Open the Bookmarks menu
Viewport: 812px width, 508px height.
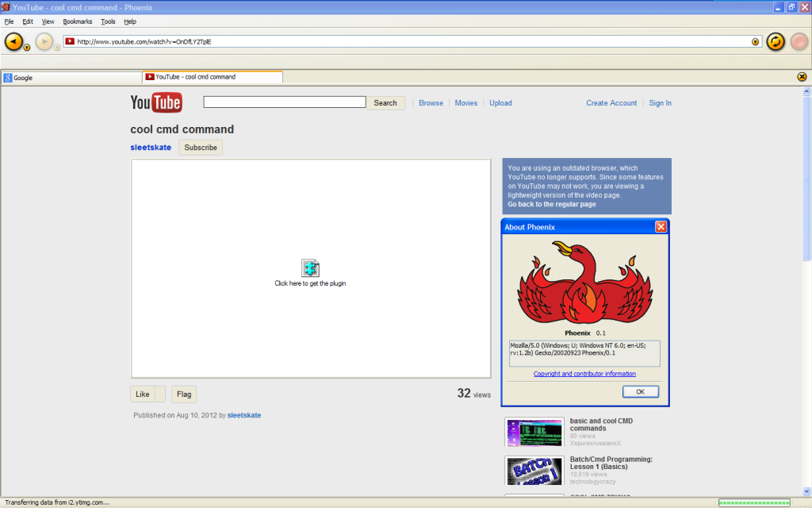tap(78, 21)
